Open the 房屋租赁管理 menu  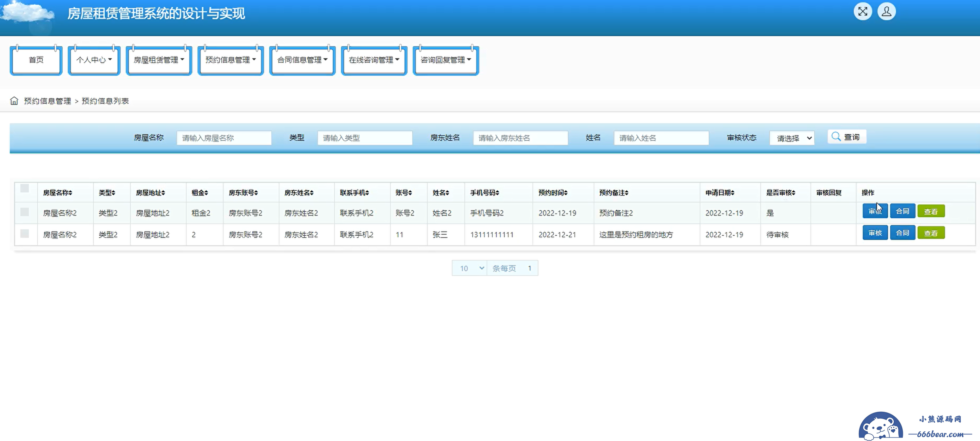[159, 60]
